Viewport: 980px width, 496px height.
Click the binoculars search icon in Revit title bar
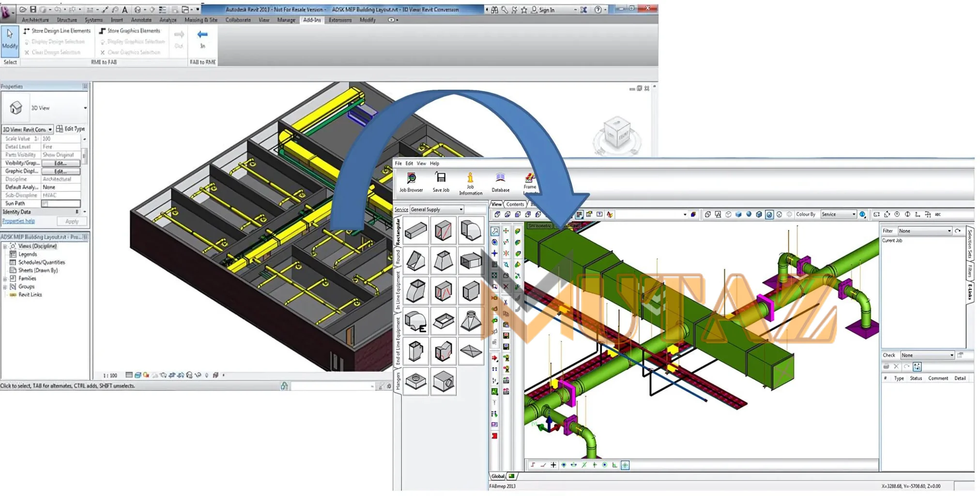(494, 10)
